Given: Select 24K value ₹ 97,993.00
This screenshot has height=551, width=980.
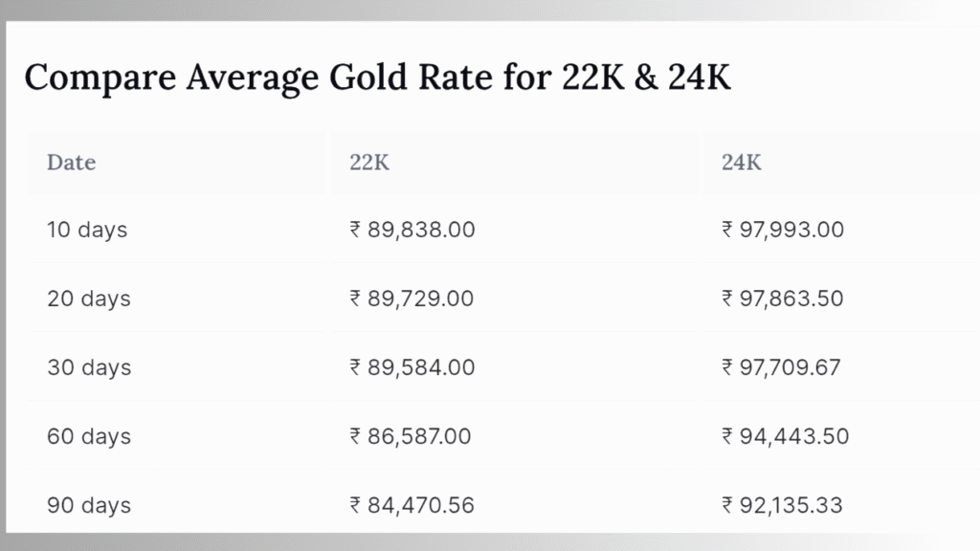Looking at the screenshot, I should pyautogui.click(x=783, y=230).
